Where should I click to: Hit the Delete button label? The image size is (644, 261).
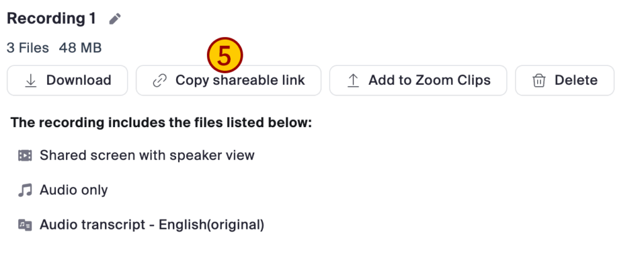click(x=575, y=81)
